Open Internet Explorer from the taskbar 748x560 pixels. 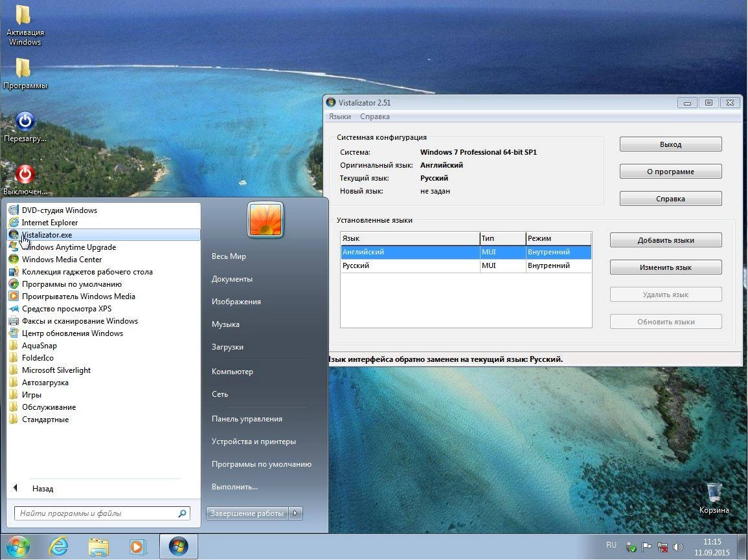coord(58,546)
